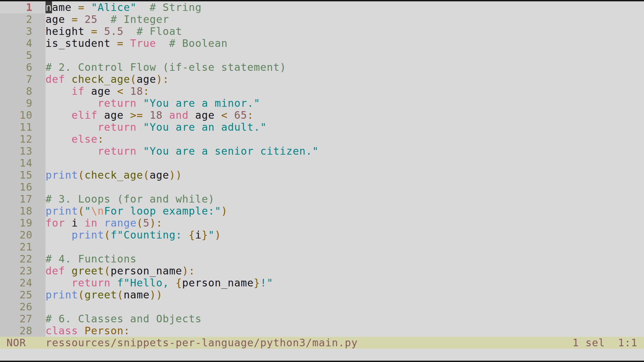
Task: Select line number 1 in the gutter
Action: click(29, 7)
